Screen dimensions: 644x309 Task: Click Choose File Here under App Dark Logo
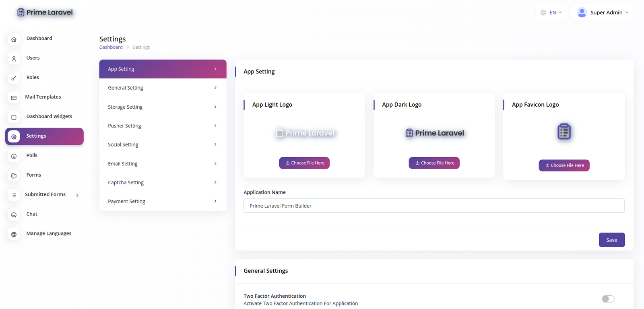tap(434, 163)
